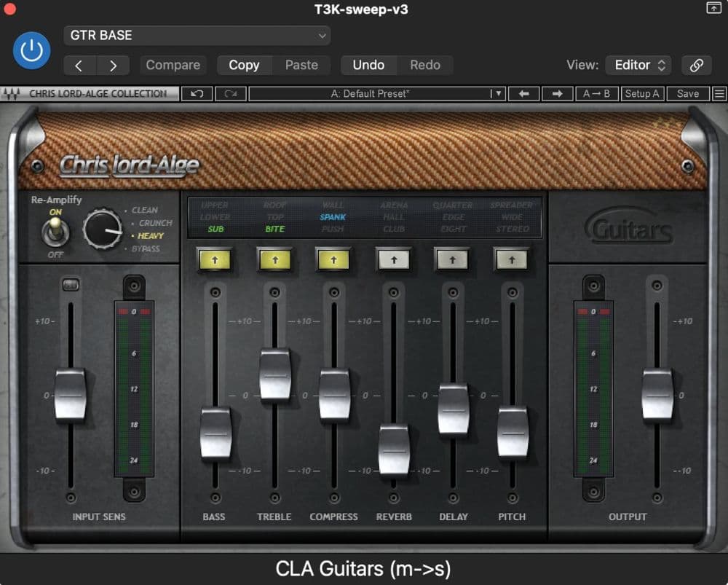
Task: Click the Waves redo arrow icon
Action: click(x=231, y=94)
